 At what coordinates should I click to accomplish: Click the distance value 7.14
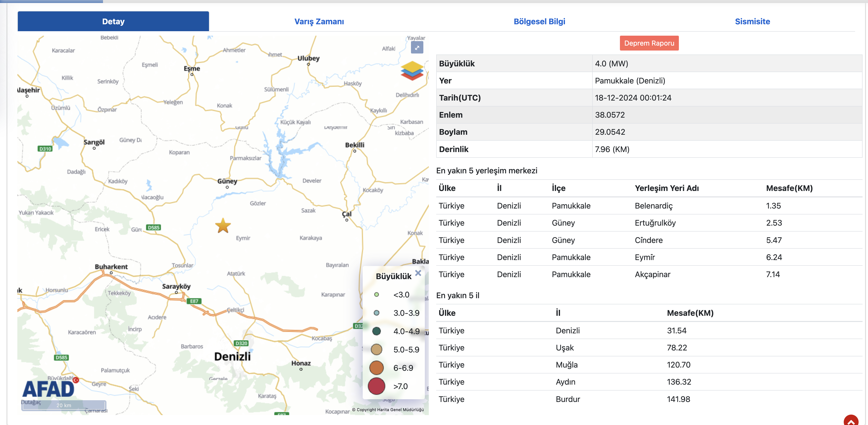click(773, 275)
